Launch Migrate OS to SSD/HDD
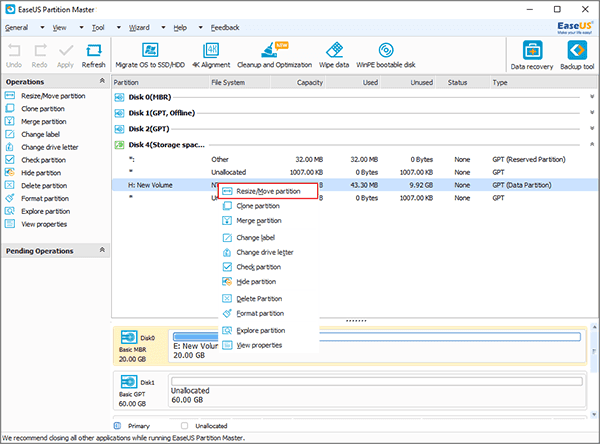600x444 pixels. [150, 56]
